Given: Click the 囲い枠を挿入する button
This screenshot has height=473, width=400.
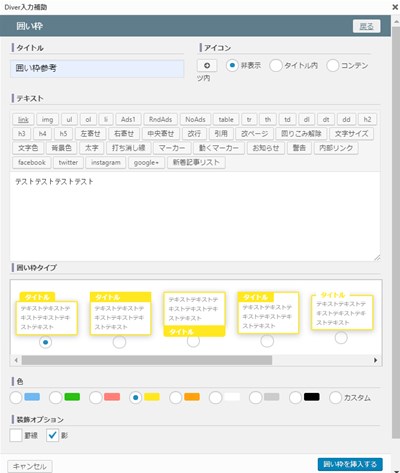Looking at the screenshot, I should pyautogui.click(x=350, y=464).
